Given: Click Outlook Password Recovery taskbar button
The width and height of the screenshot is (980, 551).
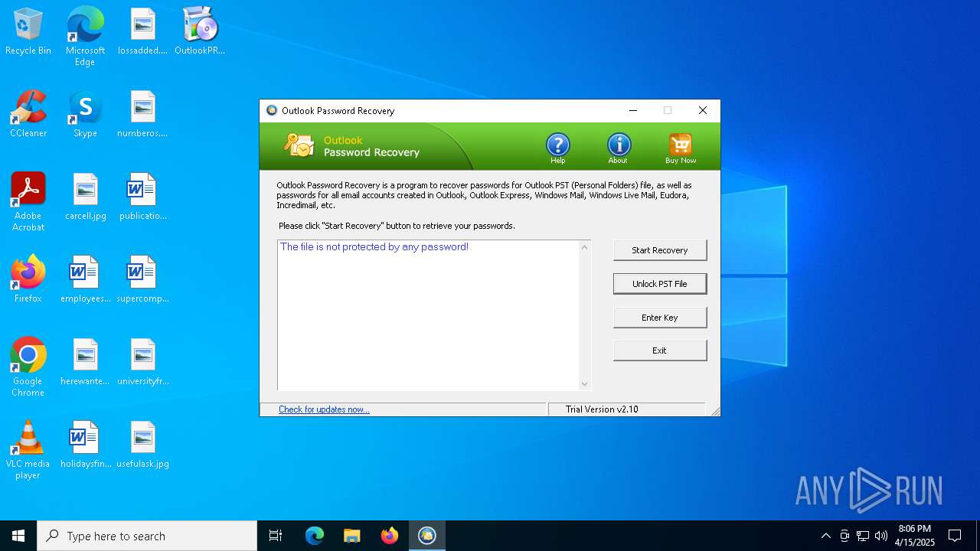Looking at the screenshot, I should click(x=427, y=536).
